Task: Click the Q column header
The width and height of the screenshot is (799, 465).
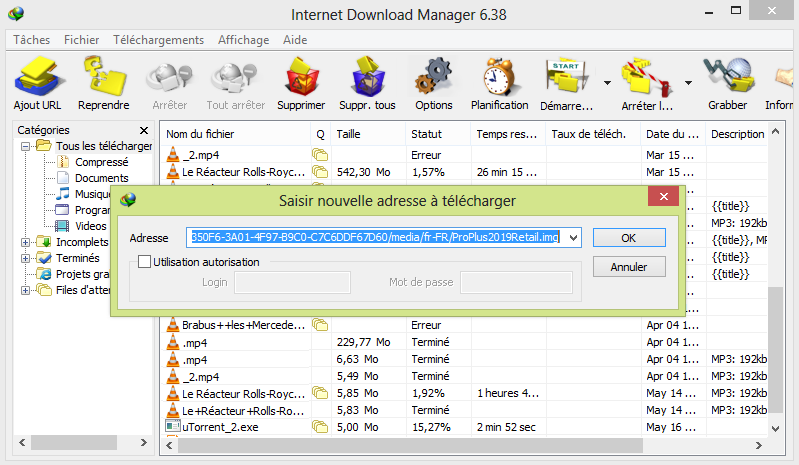Action: coord(321,134)
